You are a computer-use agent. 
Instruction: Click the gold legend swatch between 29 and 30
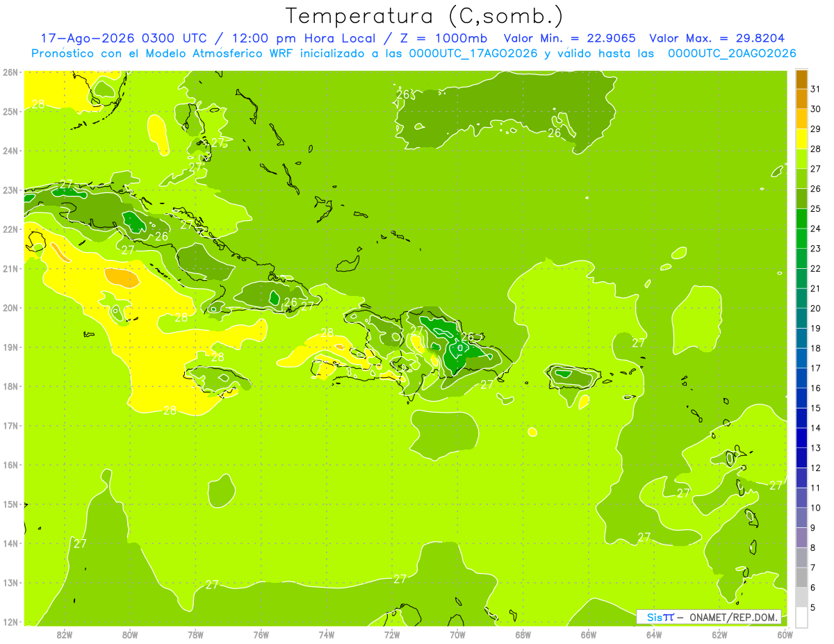pos(801,119)
